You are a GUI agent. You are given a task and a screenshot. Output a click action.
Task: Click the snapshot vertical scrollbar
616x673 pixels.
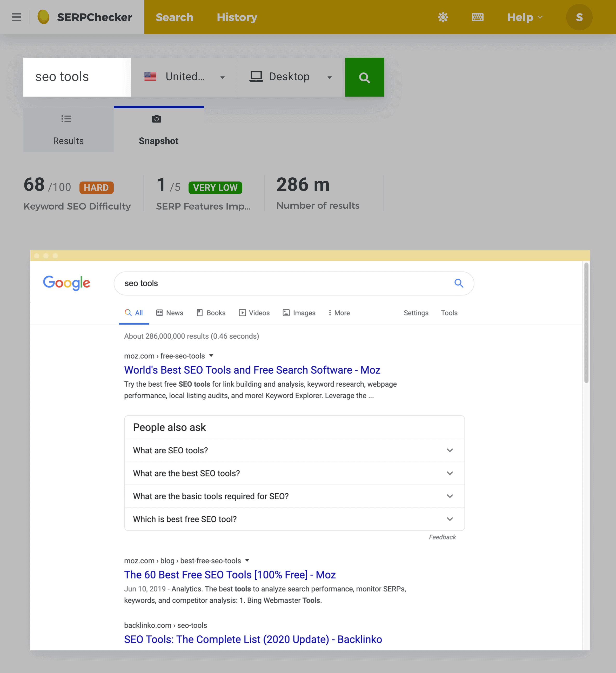coord(586,323)
